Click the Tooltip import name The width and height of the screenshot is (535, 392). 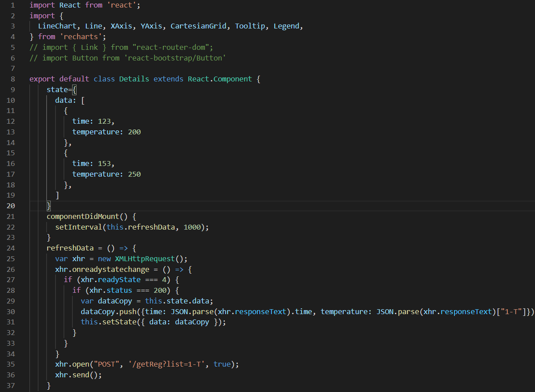250,26
